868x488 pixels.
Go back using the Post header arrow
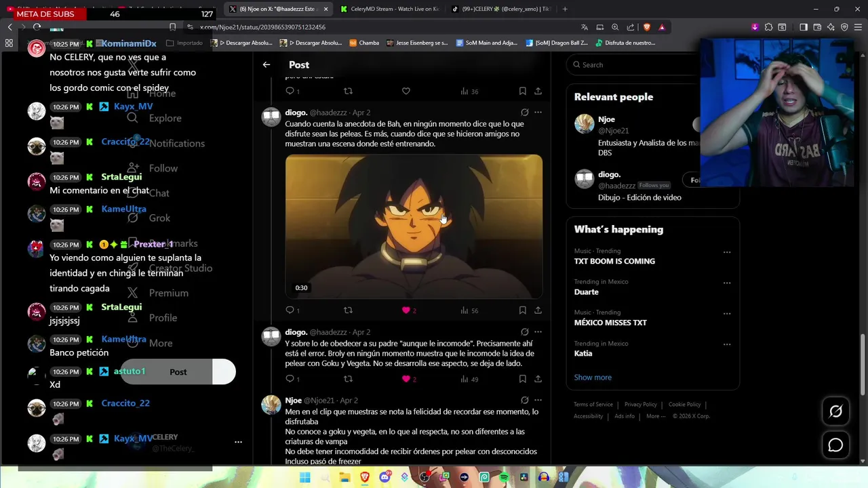[x=267, y=65]
